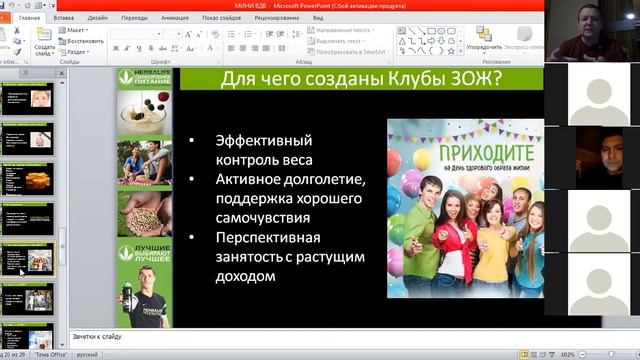Expand the shapes gallery more button
The image size is (640, 360).
point(460,51)
